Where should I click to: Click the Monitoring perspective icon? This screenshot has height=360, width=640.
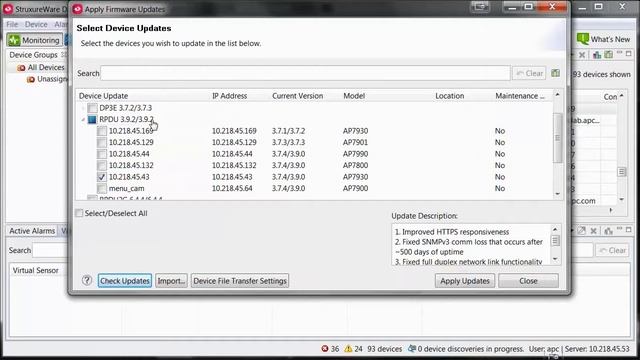[x=14, y=40]
